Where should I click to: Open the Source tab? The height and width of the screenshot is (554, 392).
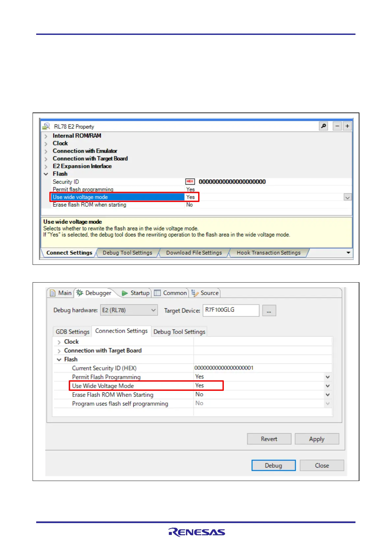205,293
